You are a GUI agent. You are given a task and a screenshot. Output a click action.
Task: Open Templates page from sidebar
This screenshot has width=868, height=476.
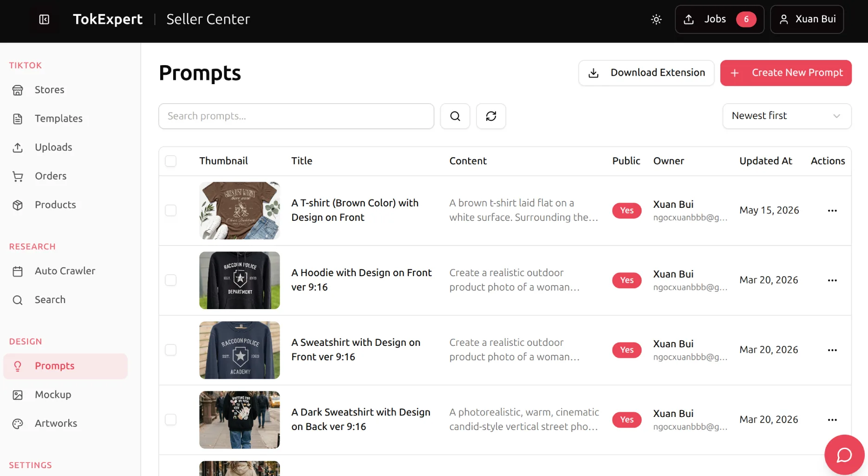[x=65, y=119]
